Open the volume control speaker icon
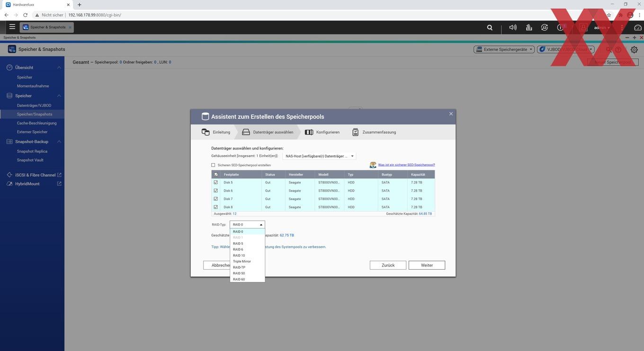The image size is (644, 351). click(x=513, y=27)
